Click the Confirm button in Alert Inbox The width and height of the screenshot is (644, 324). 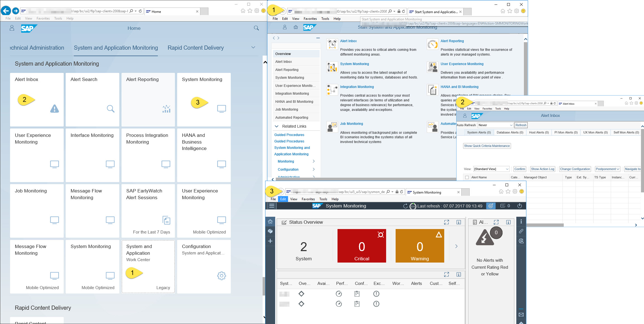click(x=520, y=169)
